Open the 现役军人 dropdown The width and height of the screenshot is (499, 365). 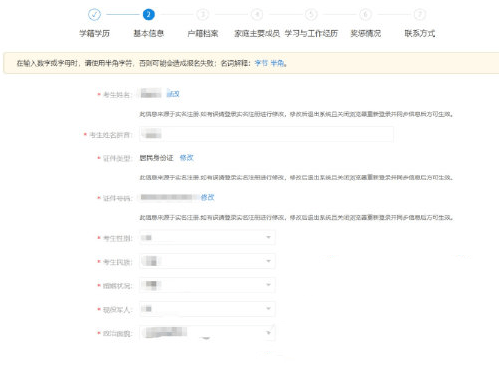(x=207, y=309)
